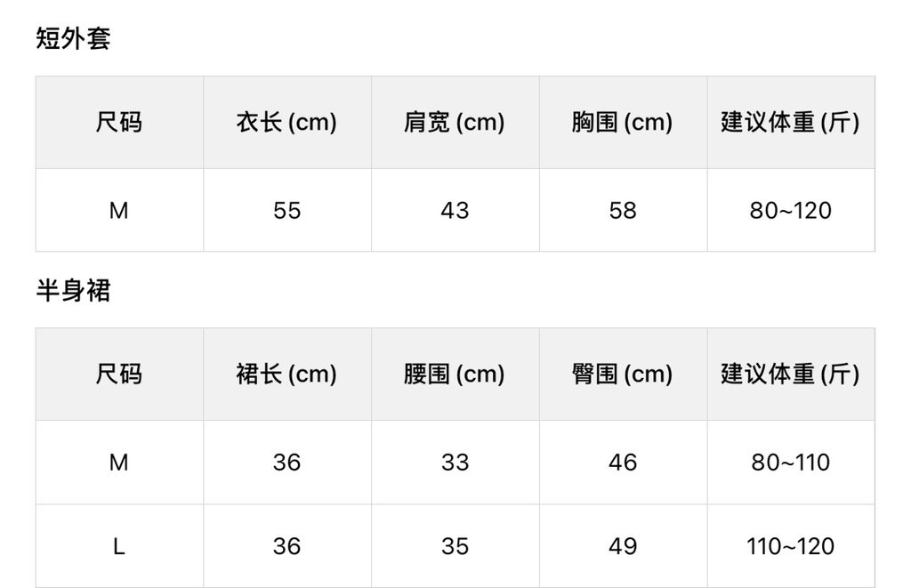Select the 胸围 (cm) column header
Viewport: 911px width, 588px height.
pos(622,122)
